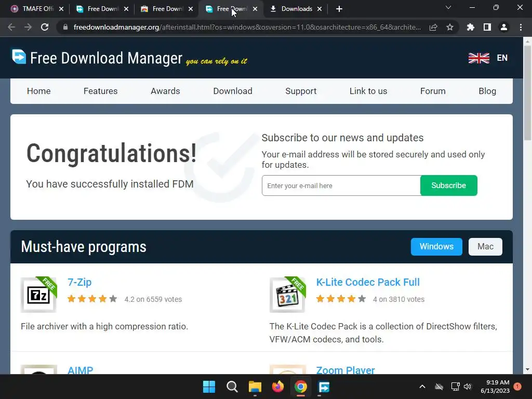532x399 pixels.
Task: Open the tab search chevron
Action: [448, 7]
